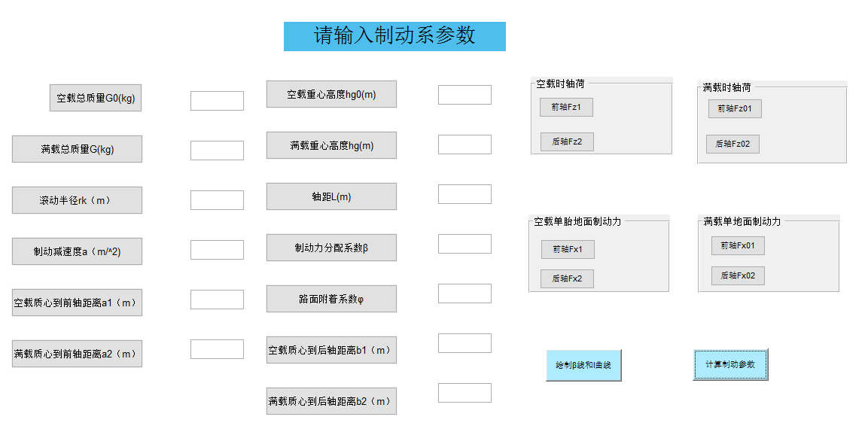This screenshot has height=438, width=868.
Task: Click the 后轴Fz02 button
Action: pyautogui.click(x=732, y=144)
